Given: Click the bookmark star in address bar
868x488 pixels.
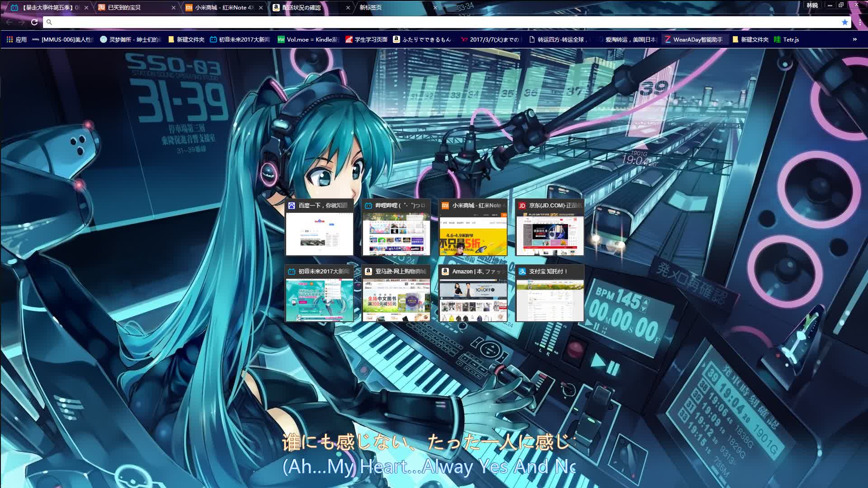Looking at the screenshot, I should pyautogui.click(x=844, y=22).
